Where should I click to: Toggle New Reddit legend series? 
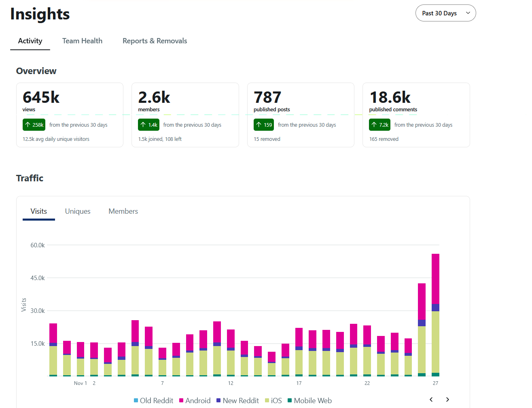click(237, 400)
